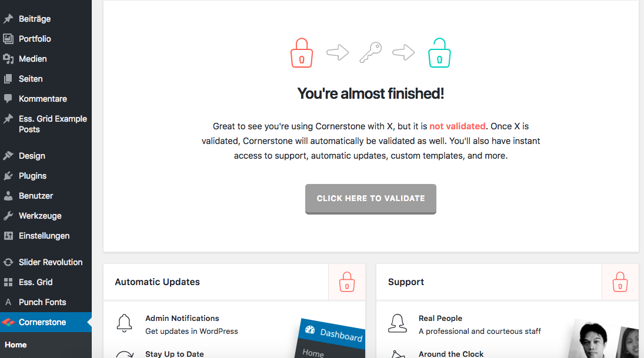Click the key icon in the header graphic
This screenshot has width=644, height=358.
(x=371, y=53)
